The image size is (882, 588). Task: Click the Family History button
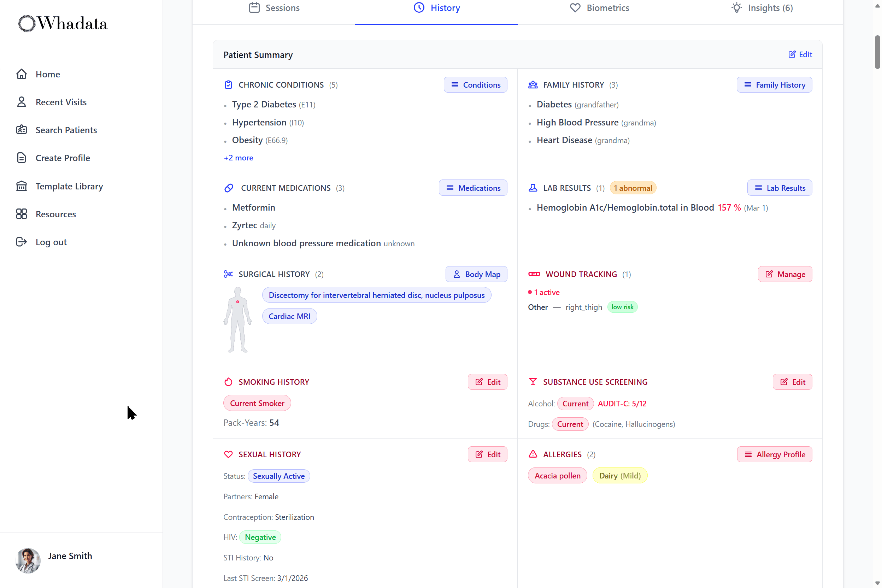[774, 85]
